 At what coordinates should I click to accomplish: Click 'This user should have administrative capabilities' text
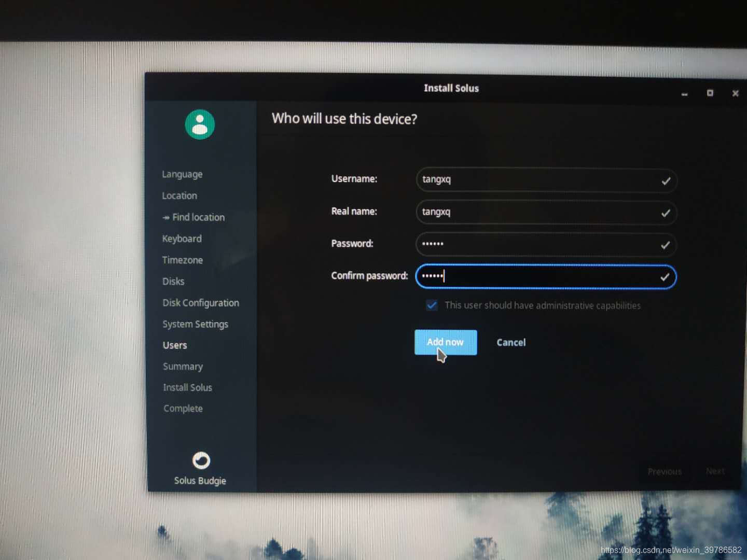coord(543,305)
